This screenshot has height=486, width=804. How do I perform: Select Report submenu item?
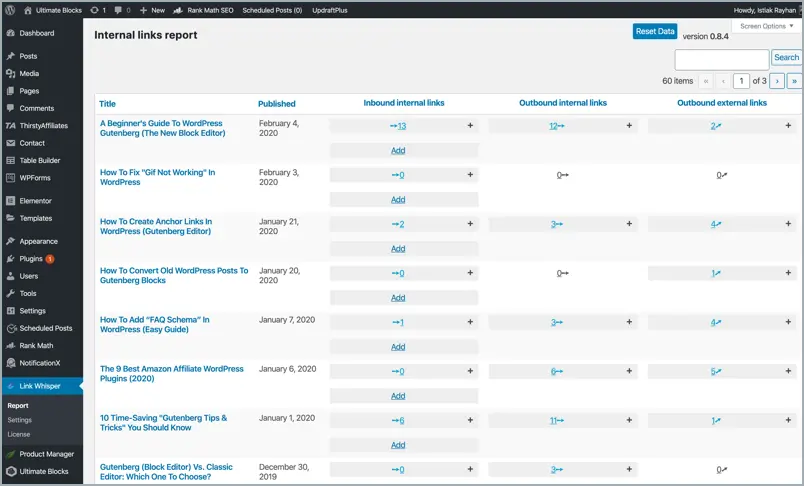[18, 406]
